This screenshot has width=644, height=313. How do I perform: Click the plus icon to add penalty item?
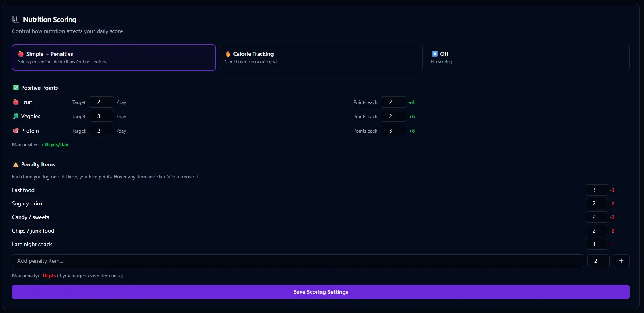click(x=621, y=261)
